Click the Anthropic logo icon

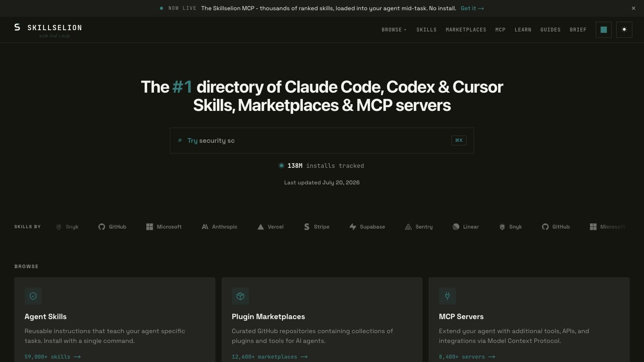pos(205,227)
